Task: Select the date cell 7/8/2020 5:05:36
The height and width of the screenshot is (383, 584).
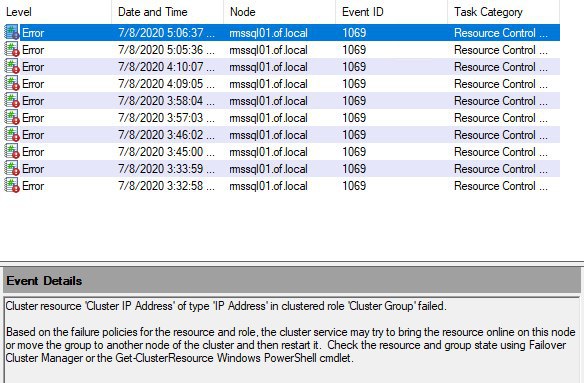Action: click(166, 50)
